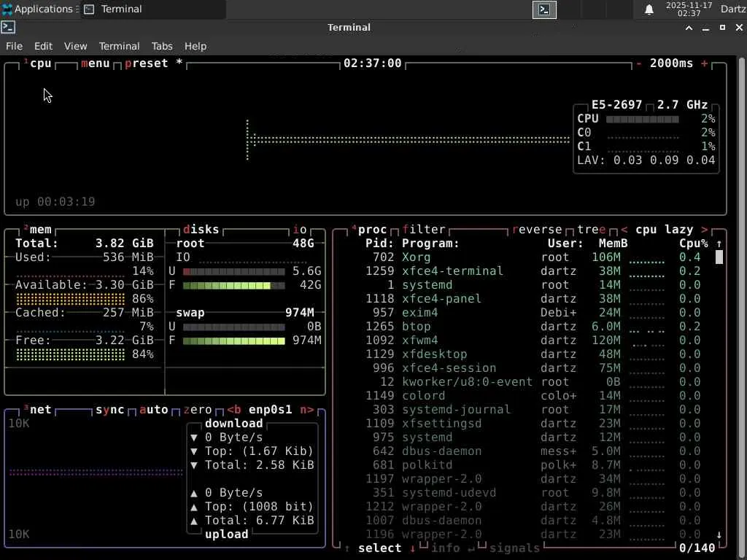Image resolution: width=747 pixels, height=560 pixels.
Task: Click the left arrow beside cpu lazy sorting
Action: 624,230
